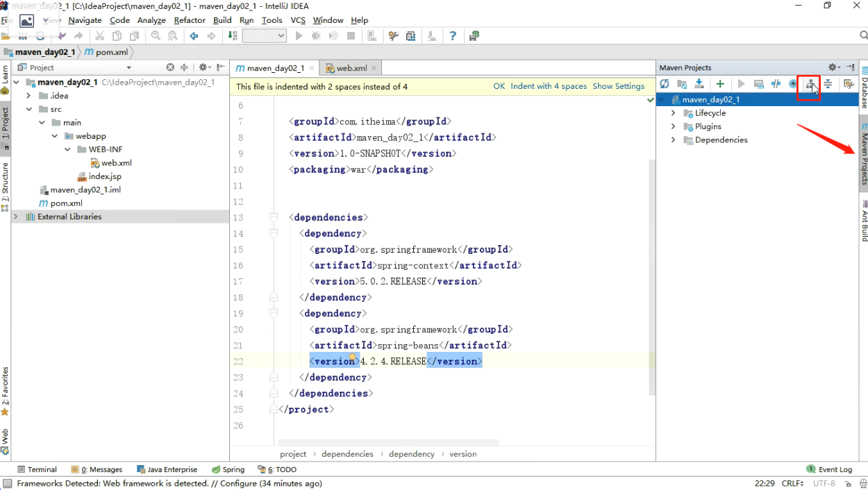868x490 pixels.
Task: Click Debug bug icon in toolbar
Action: [317, 36]
